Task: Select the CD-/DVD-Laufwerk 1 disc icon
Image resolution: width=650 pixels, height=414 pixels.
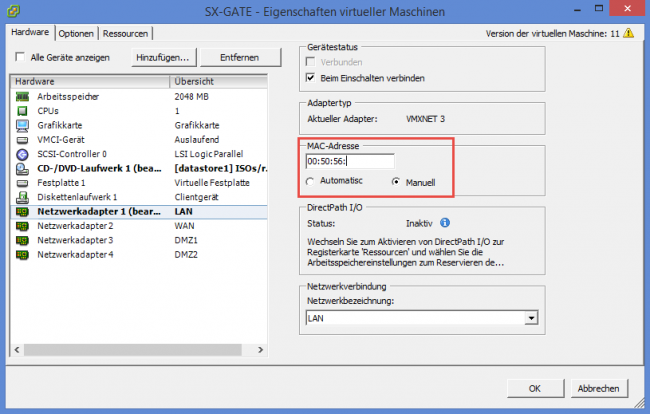Action: (20, 169)
